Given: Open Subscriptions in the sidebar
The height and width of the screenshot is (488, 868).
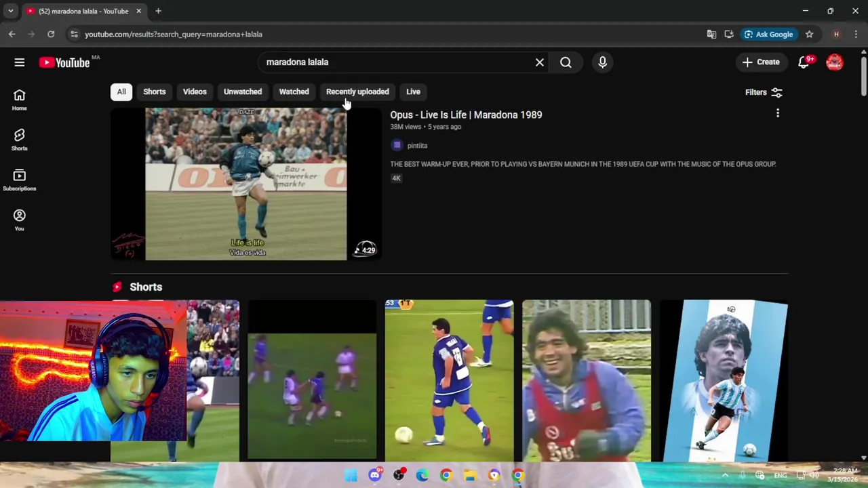Looking at the screenshot, I should click(x=19, y=180).
